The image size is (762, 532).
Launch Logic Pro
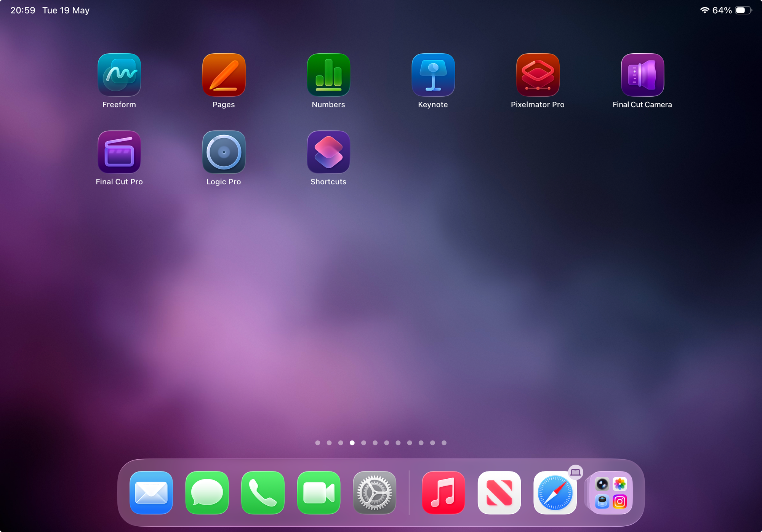(x=224, y=152)
